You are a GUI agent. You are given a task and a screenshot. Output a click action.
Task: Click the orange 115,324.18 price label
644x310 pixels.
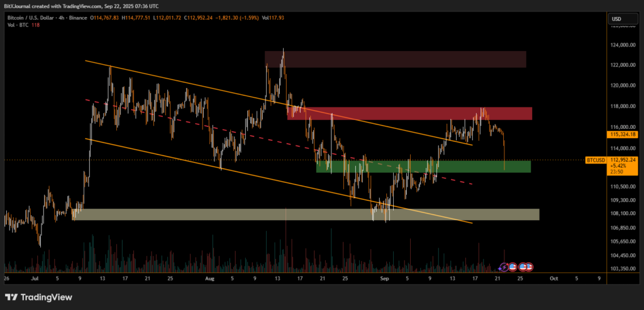click(623, 135)
